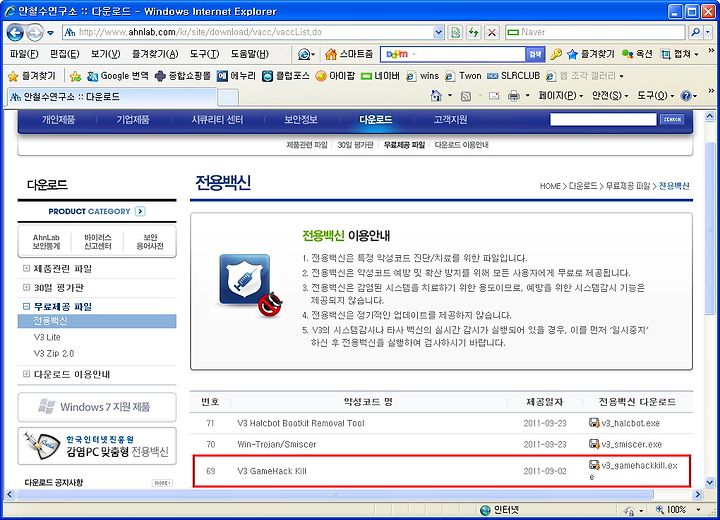The height and width of the screenshot is (520, 720).
Task: Expand the 다운로드 이용안내 tree section
Action: pyautogui.click(x=26, y=374)
